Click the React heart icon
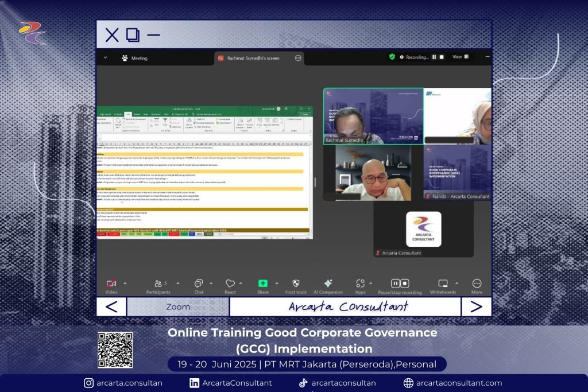The height and width of the screenshot is (392, 588). (230, 284)
